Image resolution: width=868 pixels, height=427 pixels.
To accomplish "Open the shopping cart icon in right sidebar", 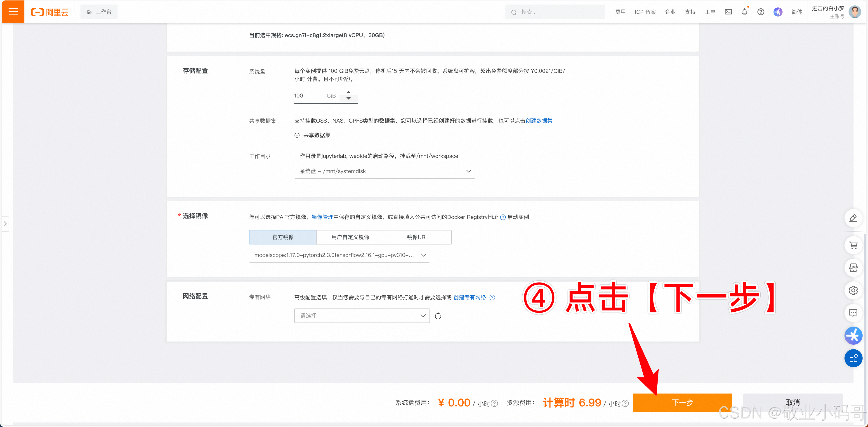I will pyautogui.click(x=854, y=245).
